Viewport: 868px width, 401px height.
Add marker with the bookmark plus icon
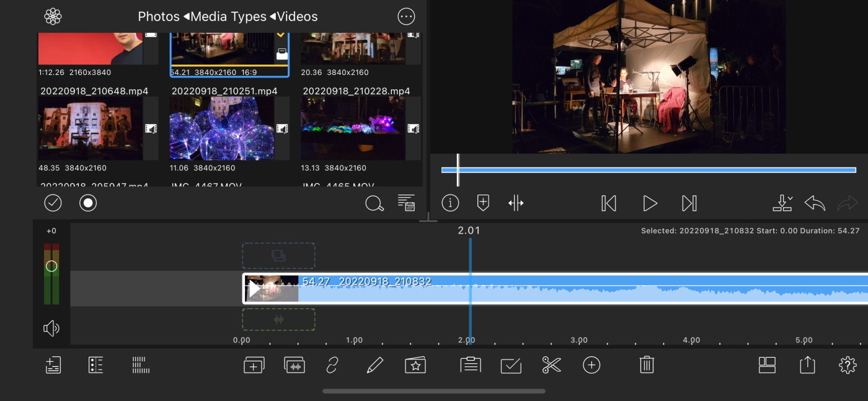point(483,203)
